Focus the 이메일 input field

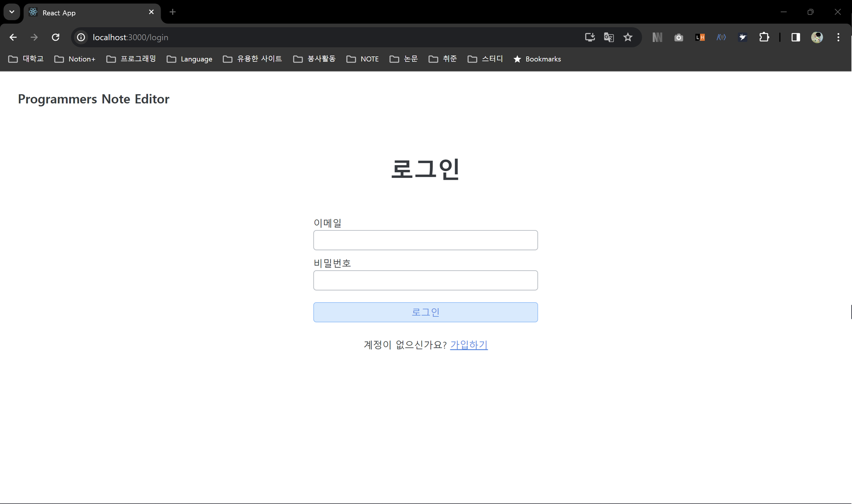click(x=426, y=240)
